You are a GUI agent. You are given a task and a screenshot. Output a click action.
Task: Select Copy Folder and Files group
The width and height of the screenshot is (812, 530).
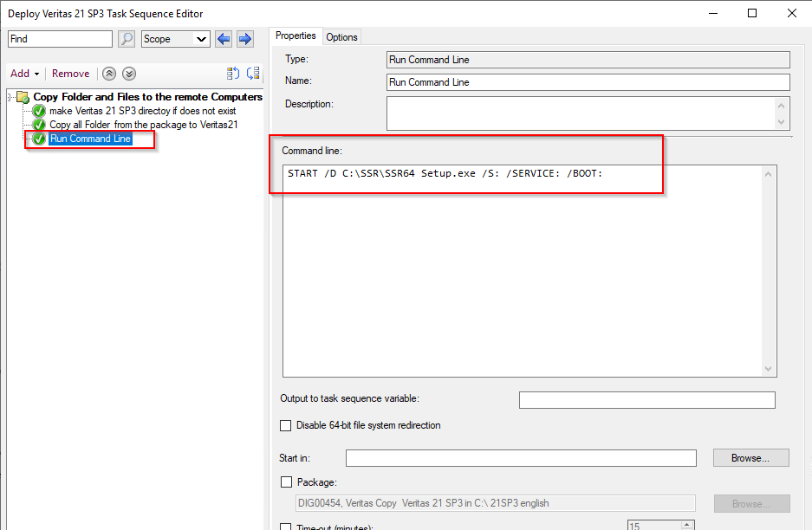[x=147, y=97]
